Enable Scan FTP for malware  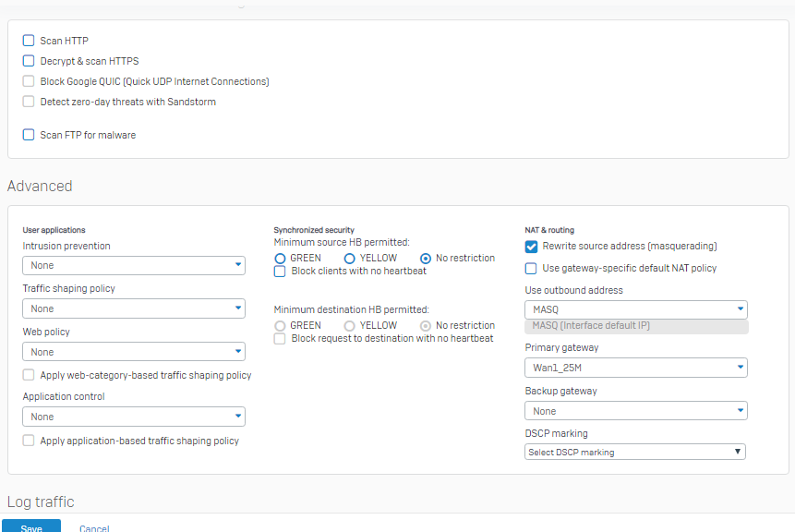pyautogui.click(x=29, y=135)
